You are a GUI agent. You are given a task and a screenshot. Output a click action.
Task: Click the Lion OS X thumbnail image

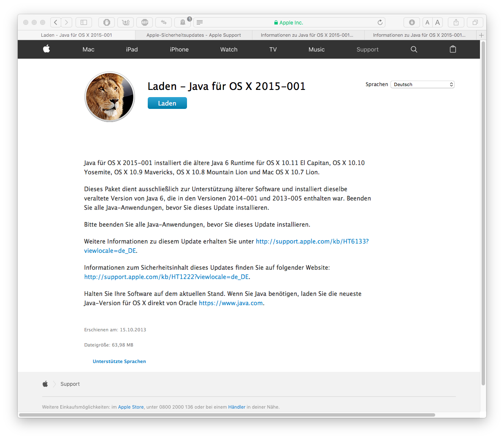(x=110, y=97)
